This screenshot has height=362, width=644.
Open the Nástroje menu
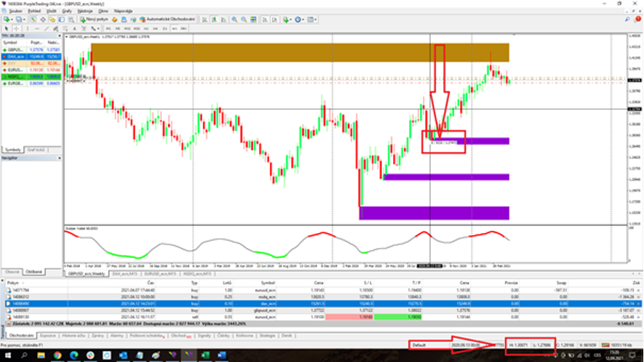(x=85, y=11)
